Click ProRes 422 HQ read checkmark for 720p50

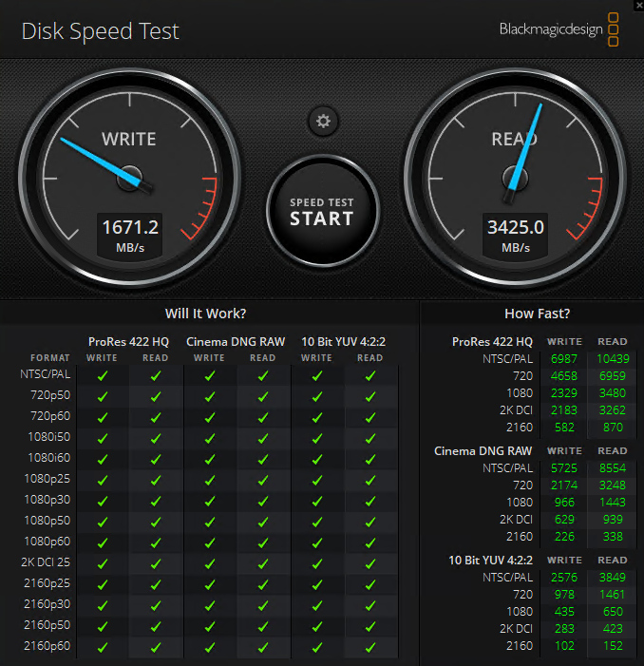pyautogui.click(x=155, y=395)
